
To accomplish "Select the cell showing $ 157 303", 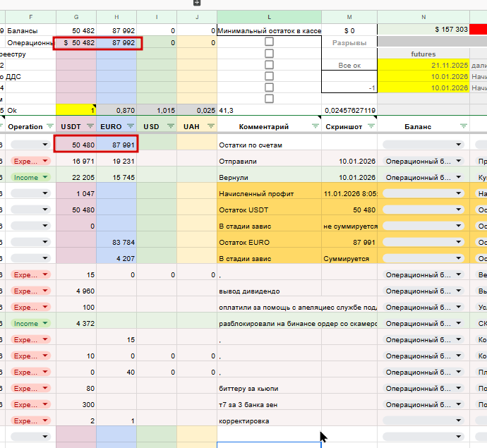I will (423, 30).
